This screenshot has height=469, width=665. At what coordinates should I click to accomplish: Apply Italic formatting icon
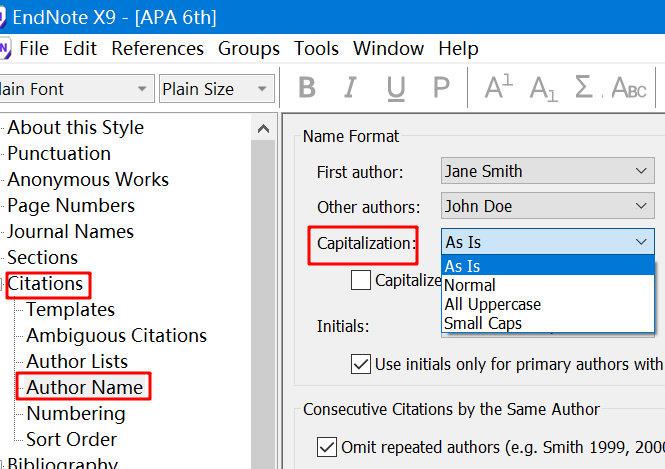click(x=350, y=88)
